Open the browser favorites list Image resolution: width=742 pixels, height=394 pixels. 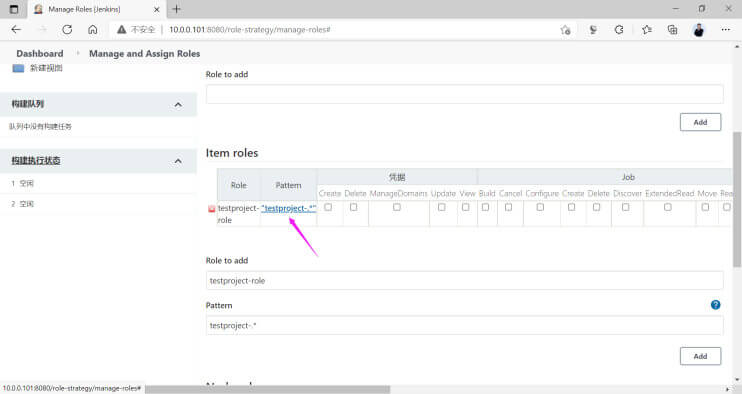646,30
